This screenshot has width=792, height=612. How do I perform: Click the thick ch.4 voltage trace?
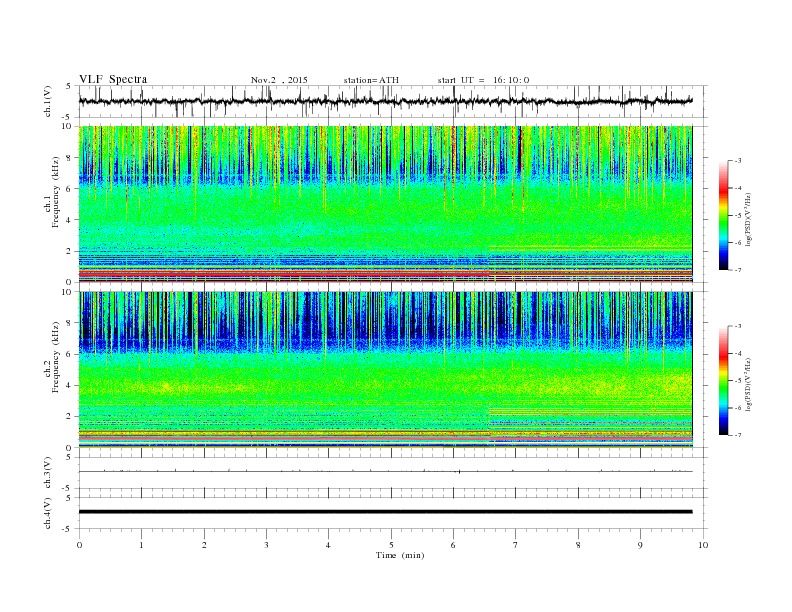(385, 512)
